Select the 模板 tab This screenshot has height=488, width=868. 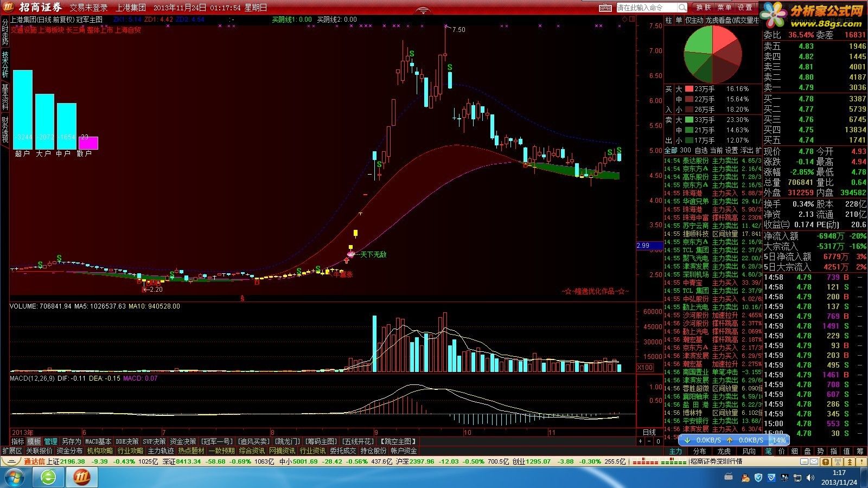point(34,442)
